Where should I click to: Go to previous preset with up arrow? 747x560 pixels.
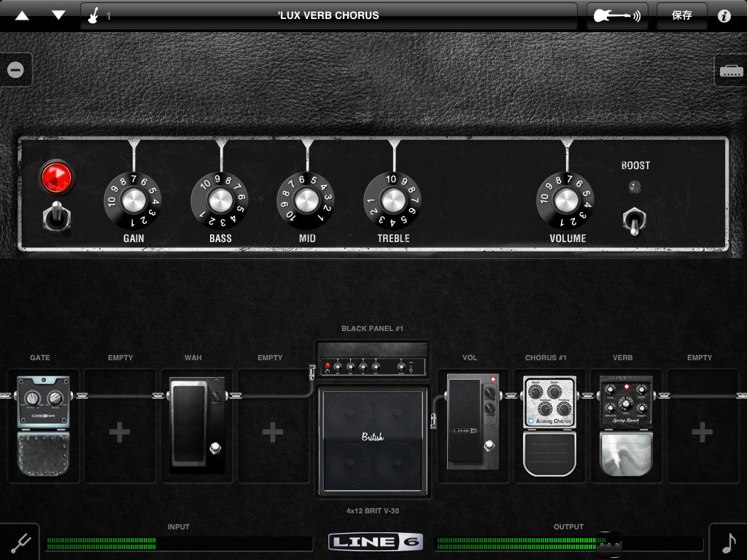pyautogui.click(x=22, y=16)
